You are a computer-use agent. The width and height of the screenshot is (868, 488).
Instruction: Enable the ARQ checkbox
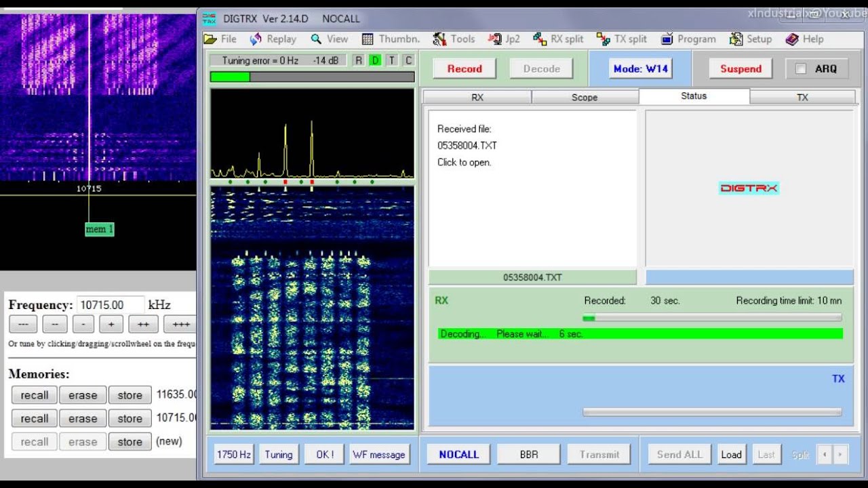[801, 68]
